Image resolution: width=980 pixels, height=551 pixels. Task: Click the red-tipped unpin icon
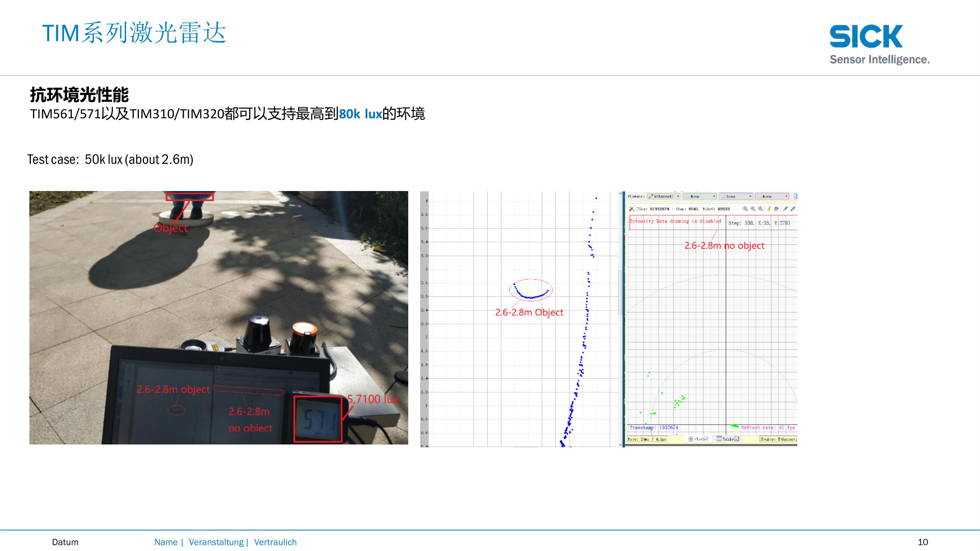(793, 209)
